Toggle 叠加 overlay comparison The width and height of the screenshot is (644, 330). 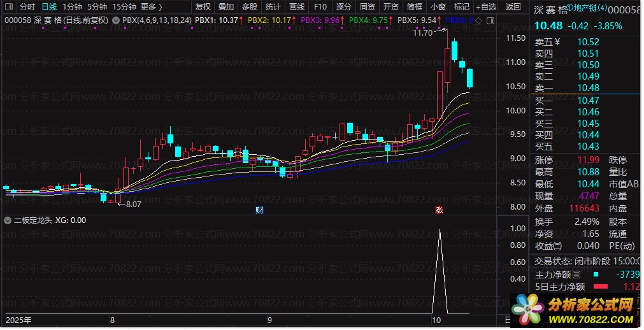[x=225, y=7]
